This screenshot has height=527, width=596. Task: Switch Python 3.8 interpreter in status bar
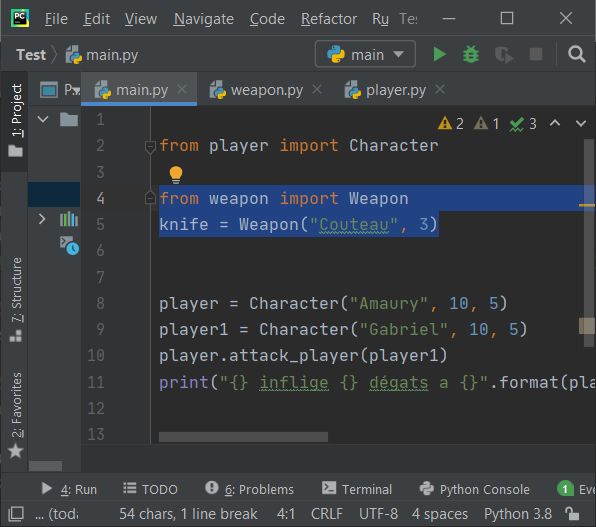pyautogui.click(x=518, y=514)
